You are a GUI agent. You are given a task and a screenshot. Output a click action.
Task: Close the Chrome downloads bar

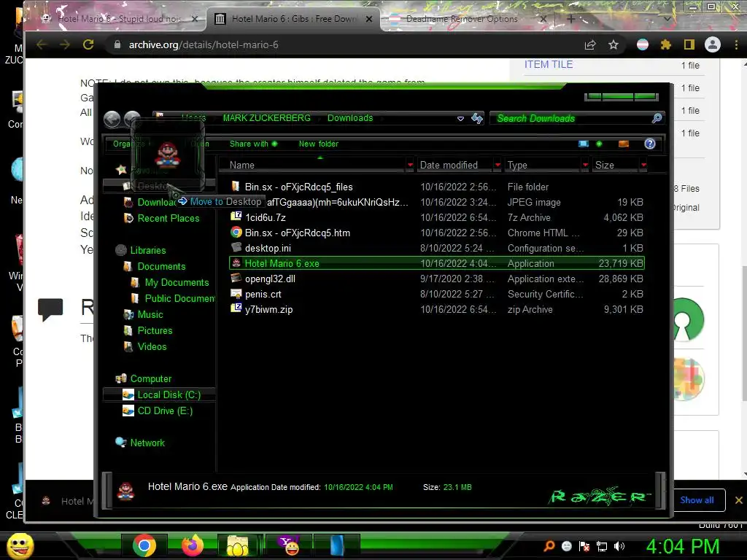(738, 500)
